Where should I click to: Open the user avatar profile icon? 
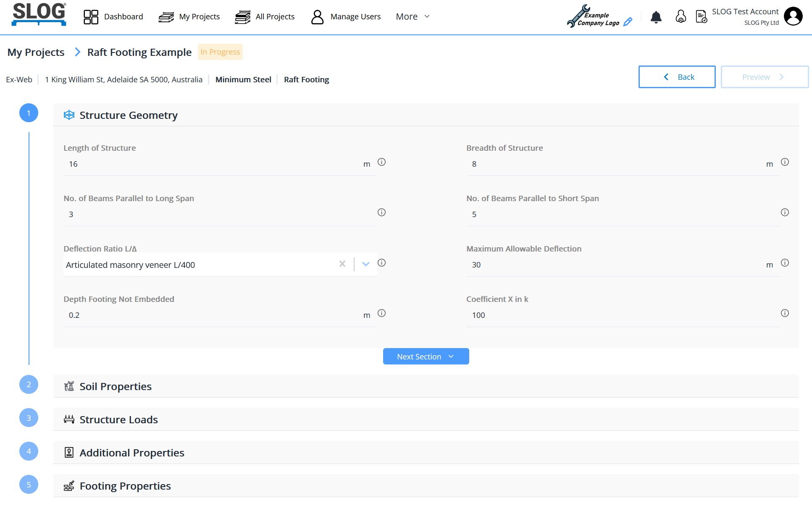pos(793,17)
